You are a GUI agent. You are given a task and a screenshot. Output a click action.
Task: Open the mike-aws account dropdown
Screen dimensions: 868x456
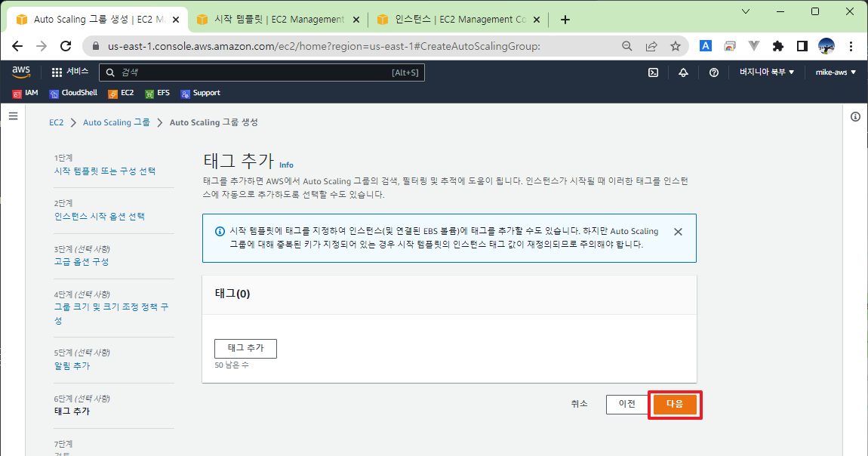click(x=836, y=72)
